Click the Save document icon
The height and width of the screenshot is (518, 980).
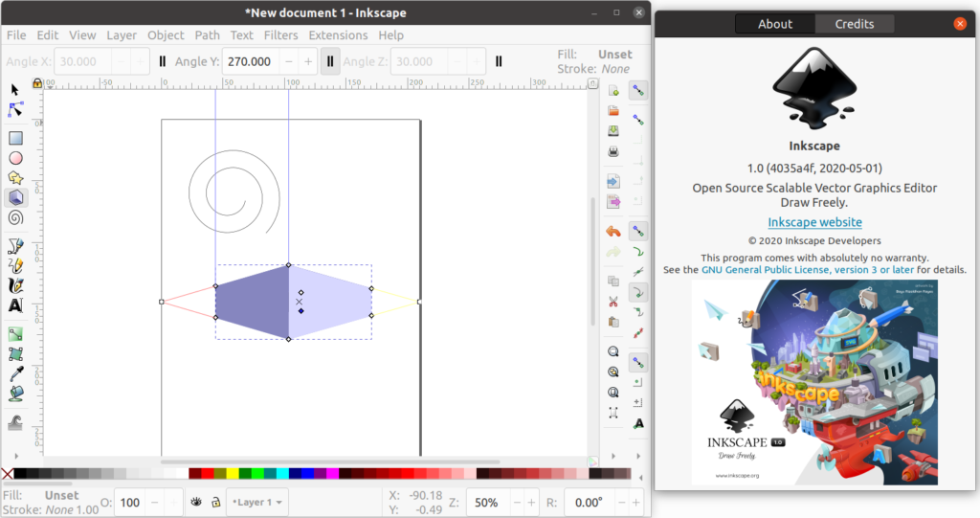pos(613,131)
